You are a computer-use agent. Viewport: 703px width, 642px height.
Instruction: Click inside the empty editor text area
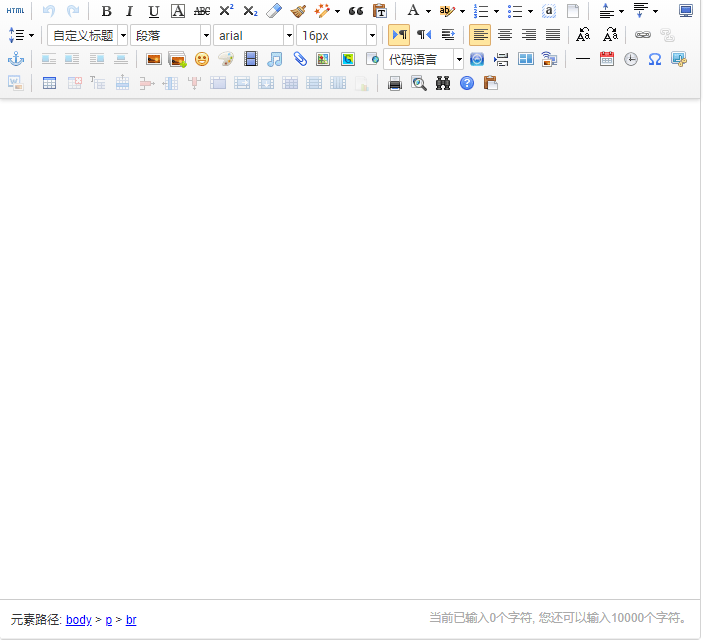(x=350, y=349)
